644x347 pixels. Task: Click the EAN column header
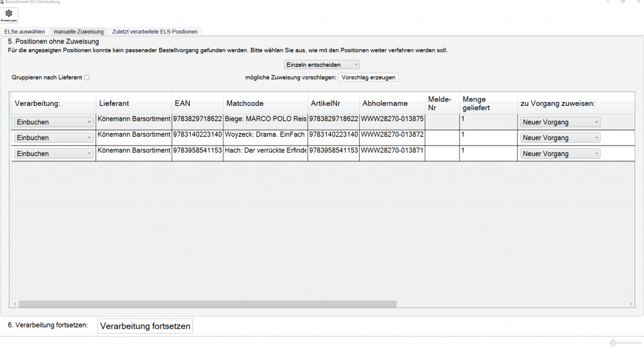(x=182, y=103)
